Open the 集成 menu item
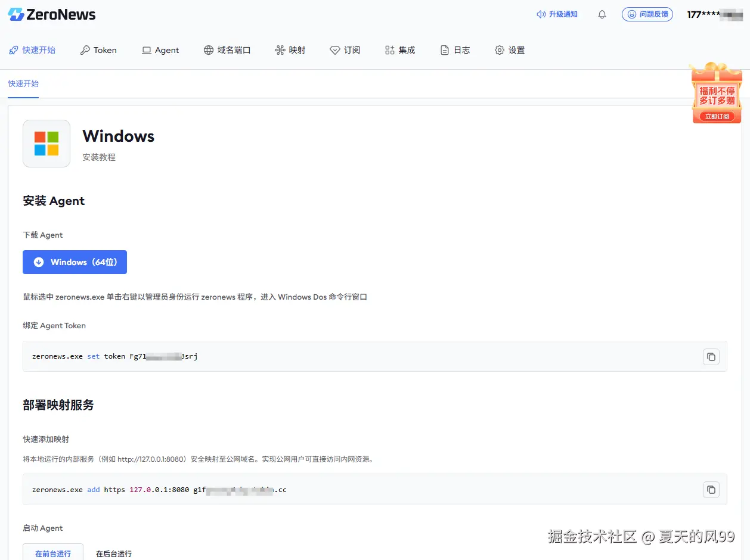This screenshot has height=560, width=750. [x=400, y=50]
